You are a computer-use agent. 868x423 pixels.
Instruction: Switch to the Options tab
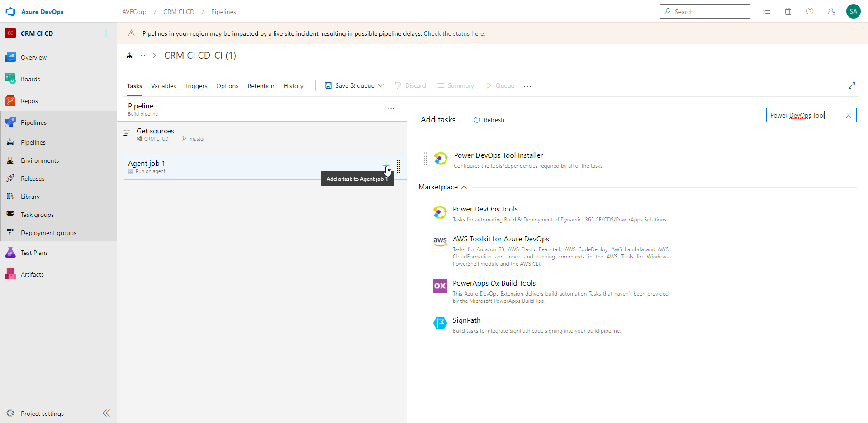[227, 86]
